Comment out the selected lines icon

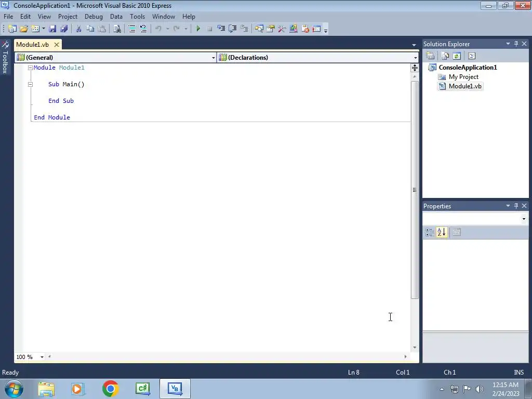(x=132, y=29)
